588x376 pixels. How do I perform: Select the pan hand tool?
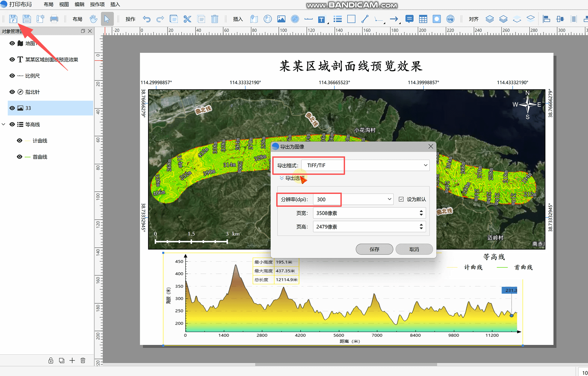[x=94, y=19]
